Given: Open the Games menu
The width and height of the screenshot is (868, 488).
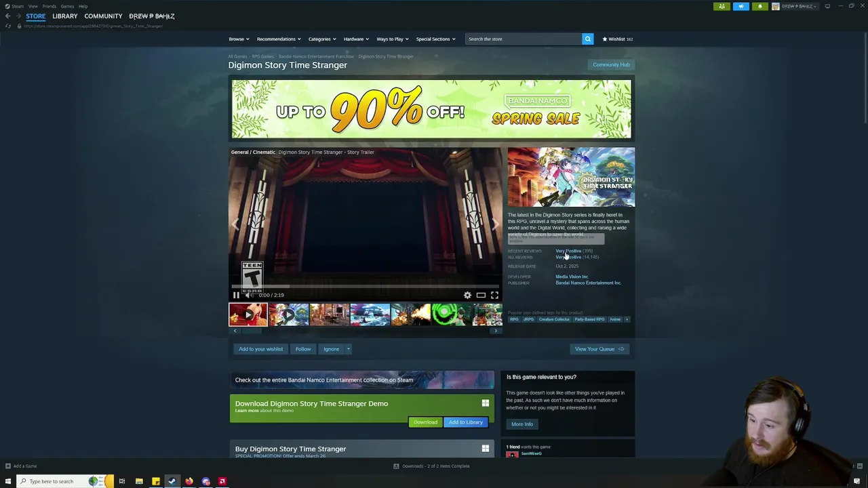Looking at the screenshot, I should [67, 6].
